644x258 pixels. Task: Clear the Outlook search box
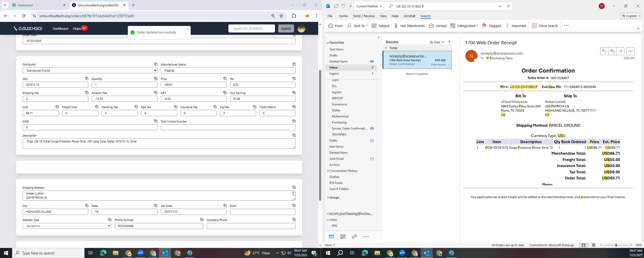click(508, 6)
